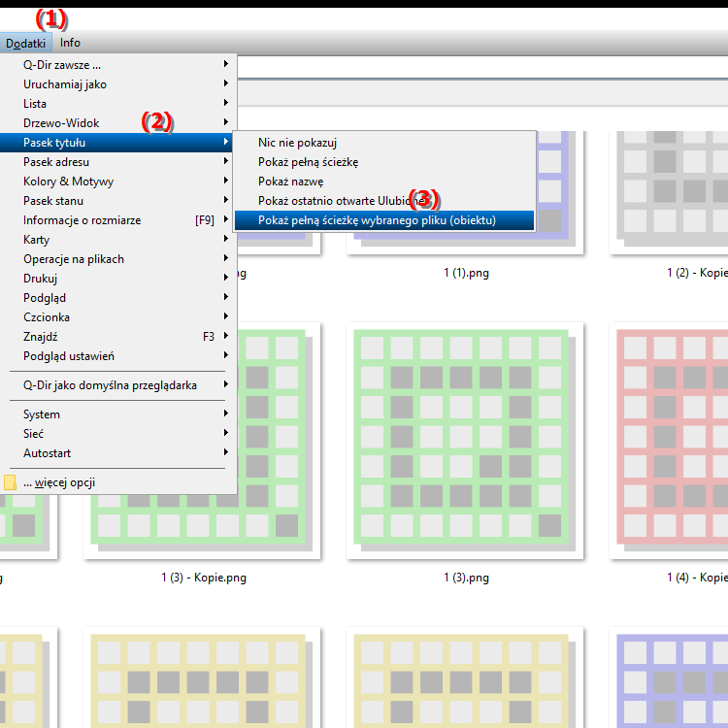Click the submenu arrow next to Karty
The height and width of the screenshot is (728, 728).
(x=225, y=239)
